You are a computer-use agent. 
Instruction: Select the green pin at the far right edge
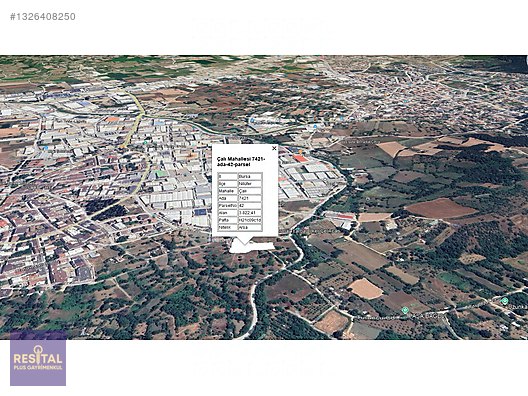point(504,301)
